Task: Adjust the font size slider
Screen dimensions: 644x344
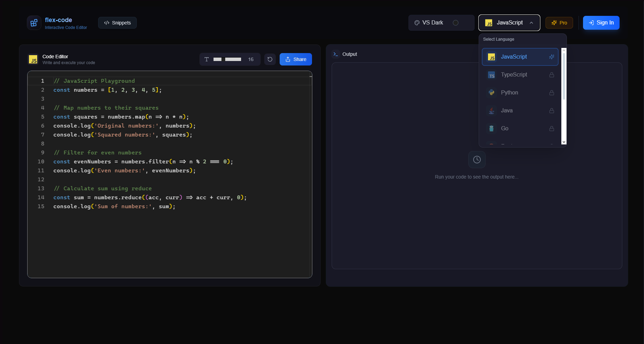Action: coord(227,59)
